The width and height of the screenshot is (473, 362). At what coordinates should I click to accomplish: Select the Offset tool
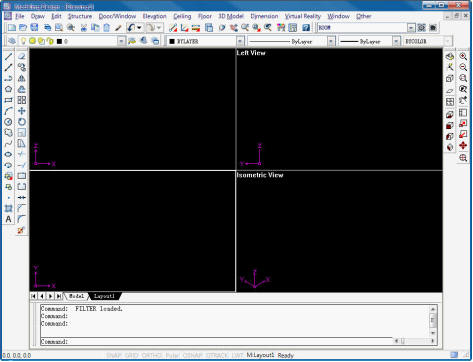point(22,89)
